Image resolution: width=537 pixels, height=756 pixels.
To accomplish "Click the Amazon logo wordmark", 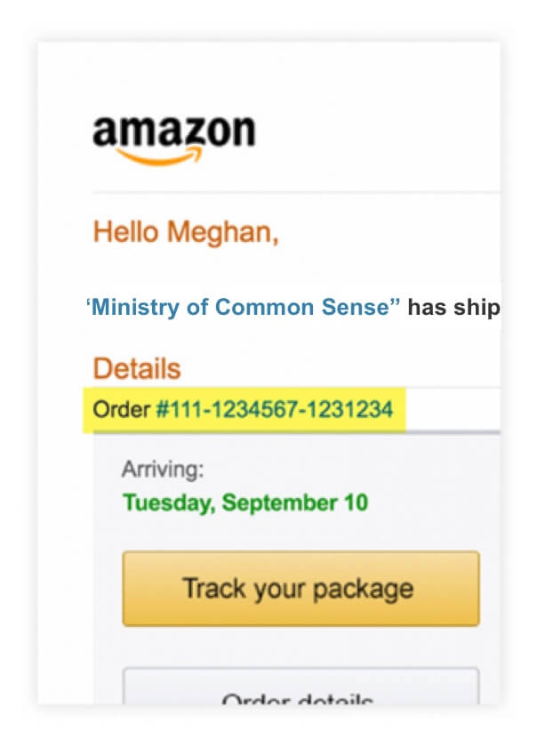I will 173,131.
